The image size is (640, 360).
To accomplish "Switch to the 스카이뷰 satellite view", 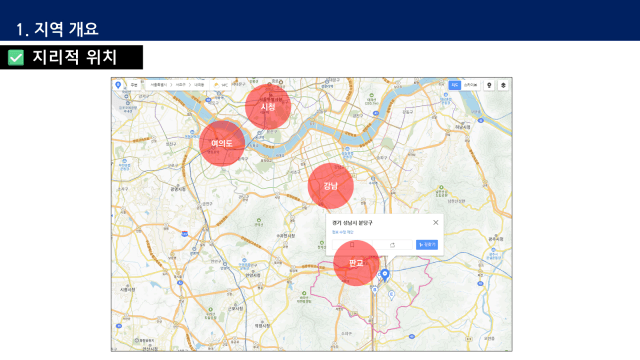I will coord(470,85).
